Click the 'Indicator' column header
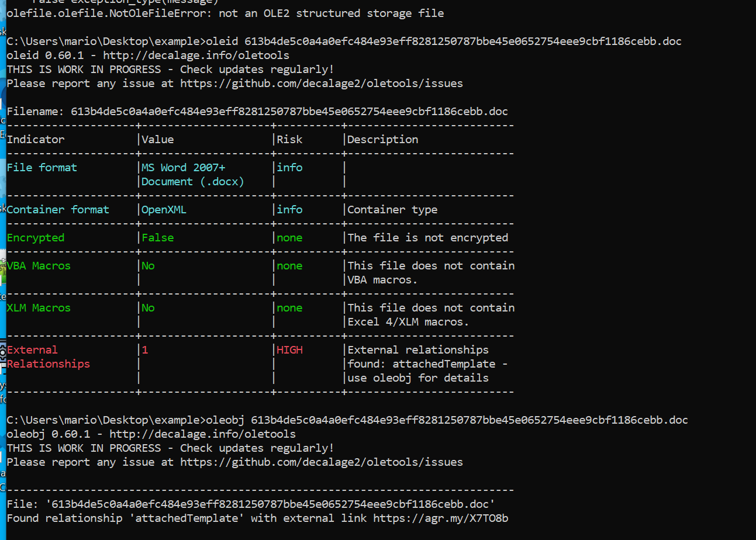Viewport: 756px width, 540px height. pyautogui.click(x=36, y=140)
